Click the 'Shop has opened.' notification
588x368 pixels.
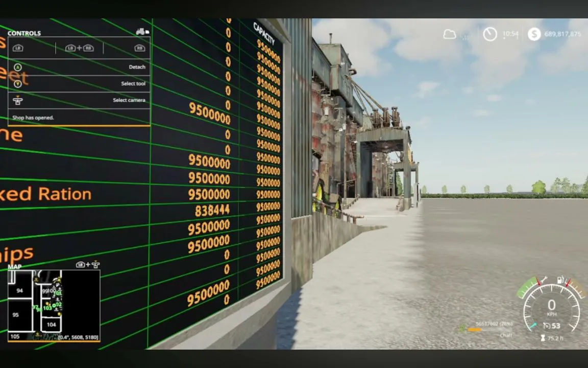coord(33,118)
